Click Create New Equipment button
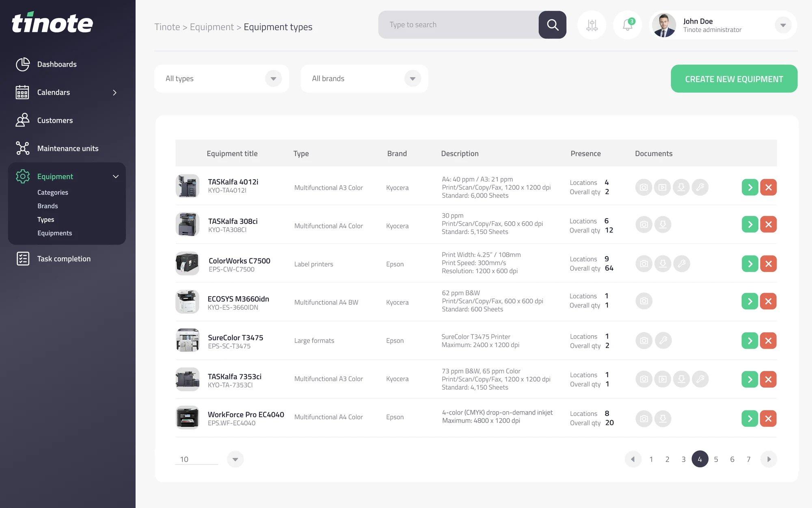This screenshot has width=812, height=508. tap(734, 79)
